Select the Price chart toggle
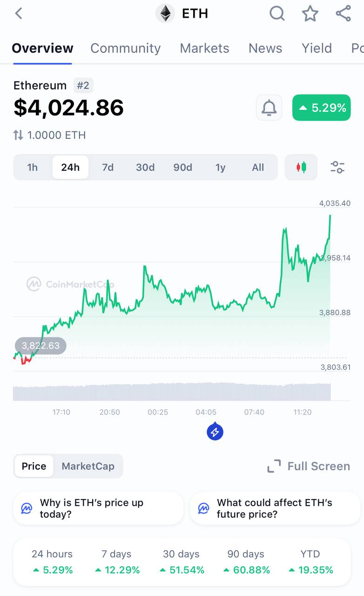Viewport: 364px width, 596px height. (x=34, y=466)
